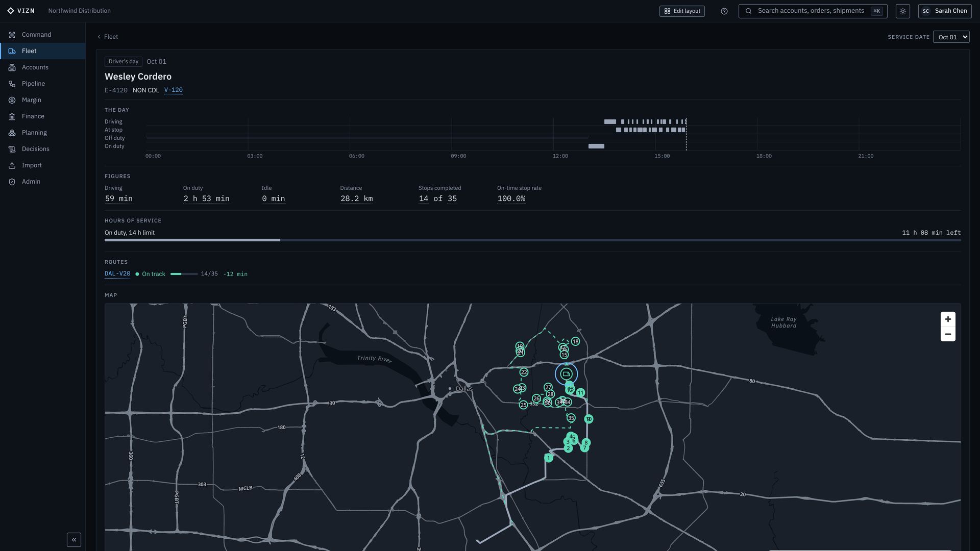
Task: Collapse the sidebar with double-chevron button
Action: click(x=74, y=540)
